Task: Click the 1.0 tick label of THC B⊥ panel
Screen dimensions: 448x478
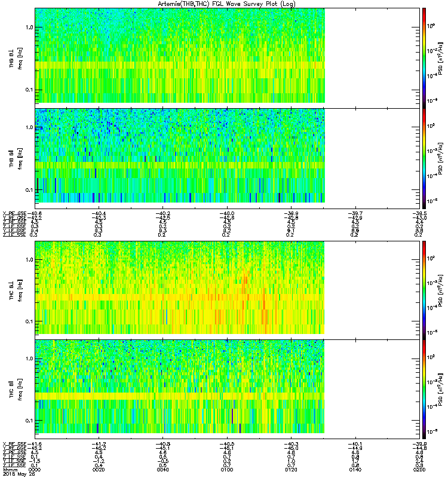Action: (x=29, y=260)
